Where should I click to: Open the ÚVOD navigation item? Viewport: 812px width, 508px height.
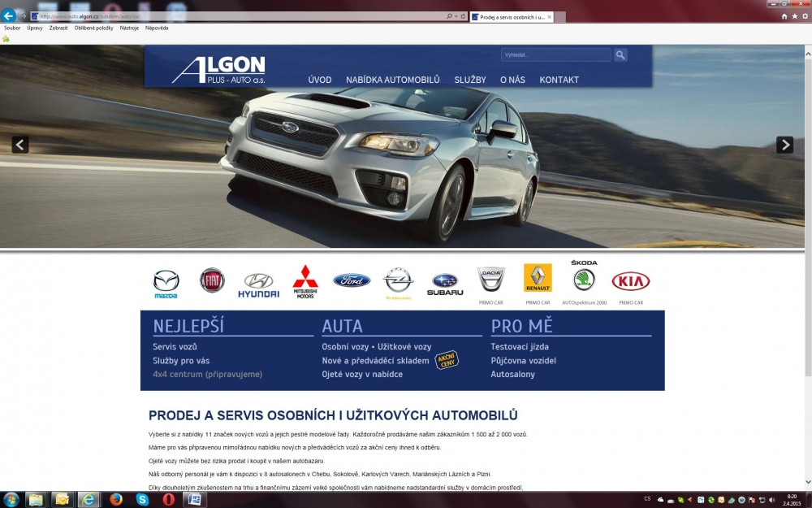click(319, 80)
